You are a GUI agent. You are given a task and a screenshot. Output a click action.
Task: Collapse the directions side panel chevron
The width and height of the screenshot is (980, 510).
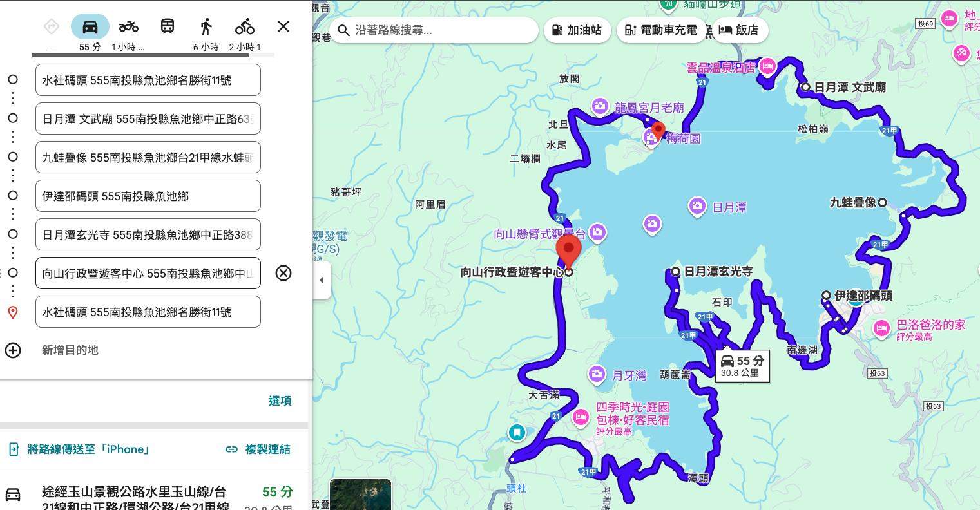322,279
